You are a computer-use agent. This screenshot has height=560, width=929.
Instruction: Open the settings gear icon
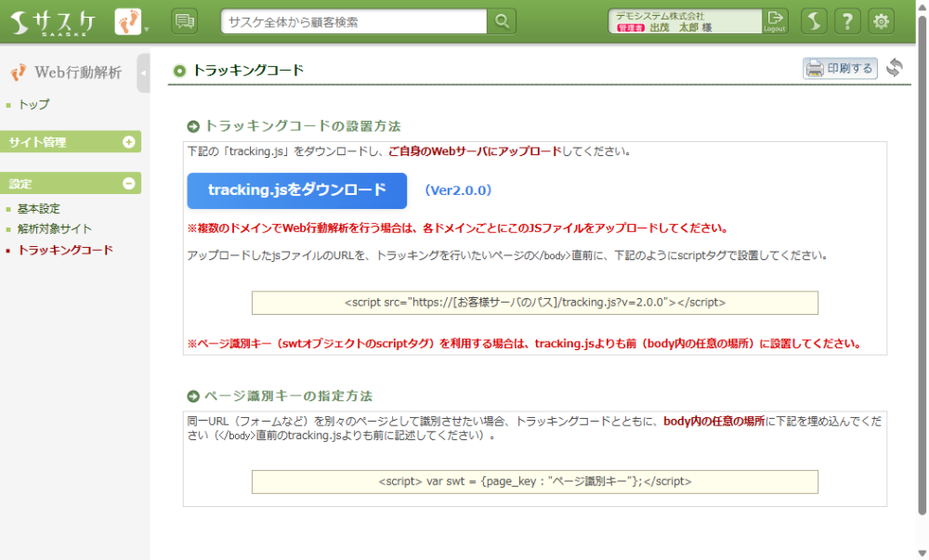[x=881, y=21]
